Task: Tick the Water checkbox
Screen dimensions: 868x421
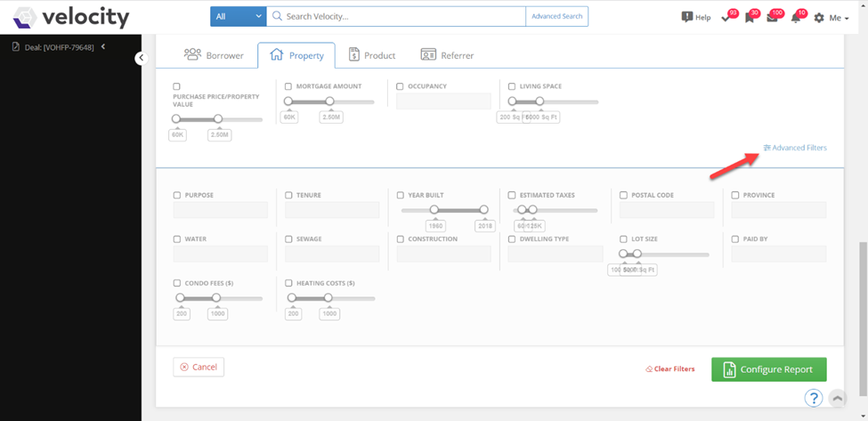Action: point(177,239)
